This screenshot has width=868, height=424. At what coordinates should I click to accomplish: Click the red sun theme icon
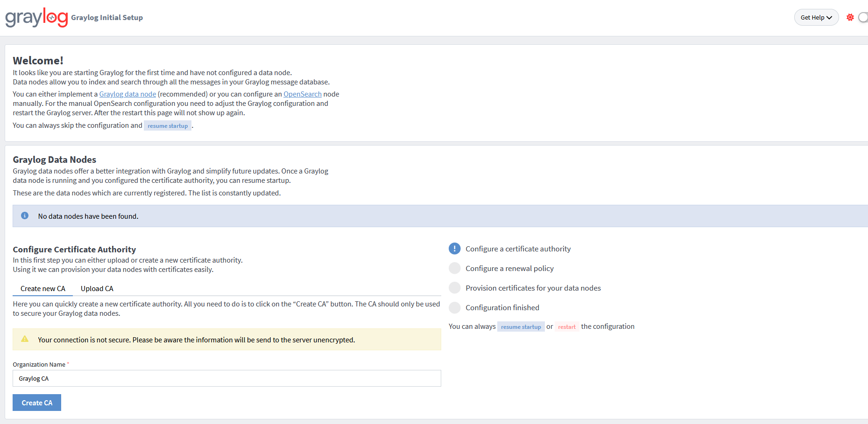click(x=850, y=17)
